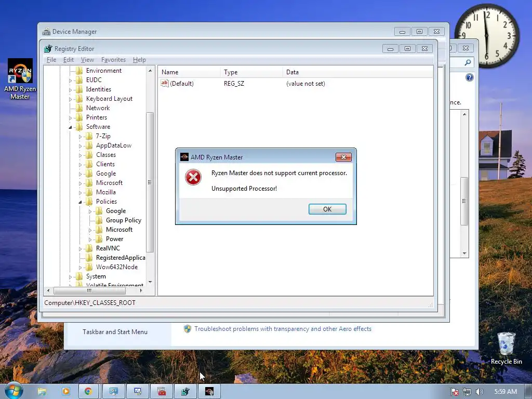Click the Data column header

[358, 72]
